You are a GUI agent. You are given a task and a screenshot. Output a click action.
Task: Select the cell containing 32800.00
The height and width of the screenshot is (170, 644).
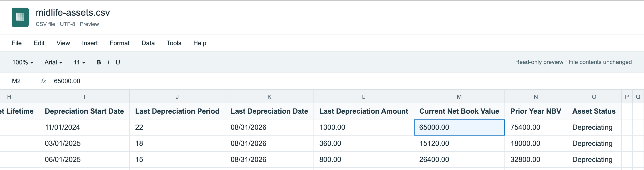point(536,159)
